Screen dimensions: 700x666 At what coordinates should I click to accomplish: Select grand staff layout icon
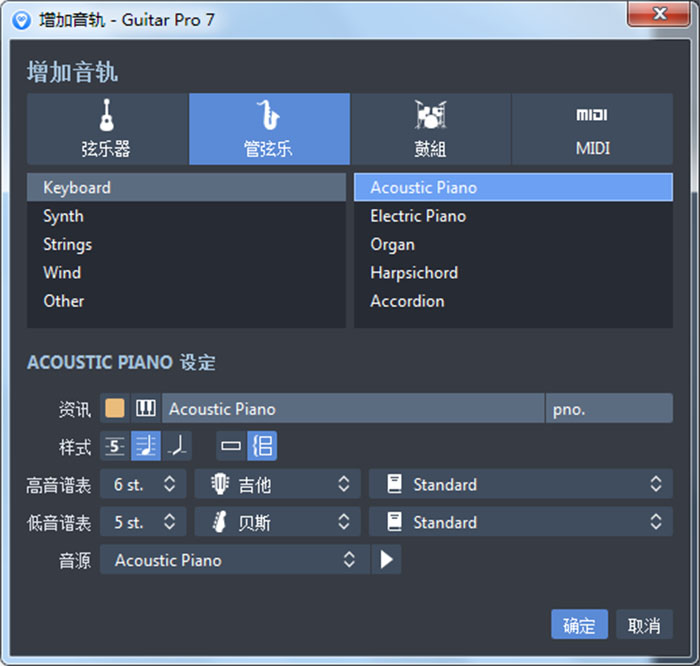[262, 446]
